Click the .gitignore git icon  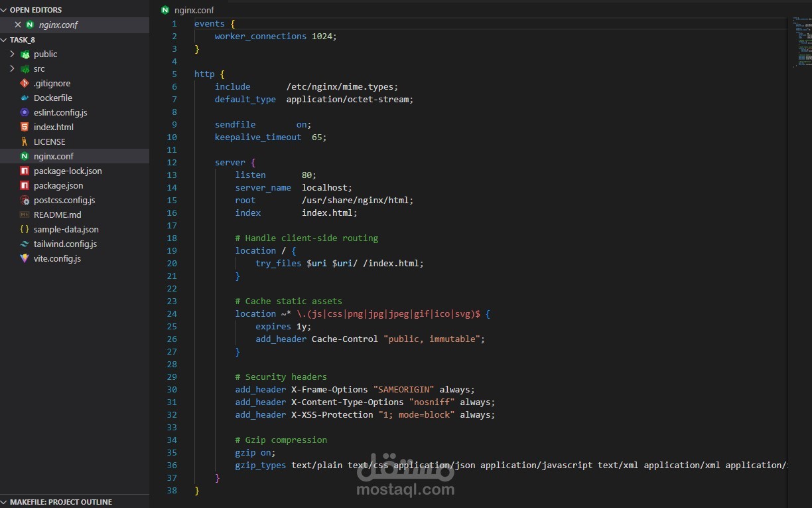point(25,83)
